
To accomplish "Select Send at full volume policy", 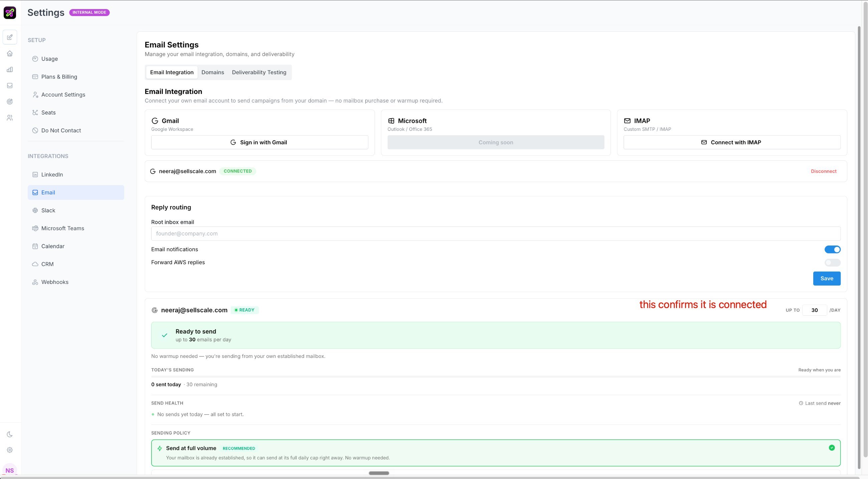I will click(496, 453).
